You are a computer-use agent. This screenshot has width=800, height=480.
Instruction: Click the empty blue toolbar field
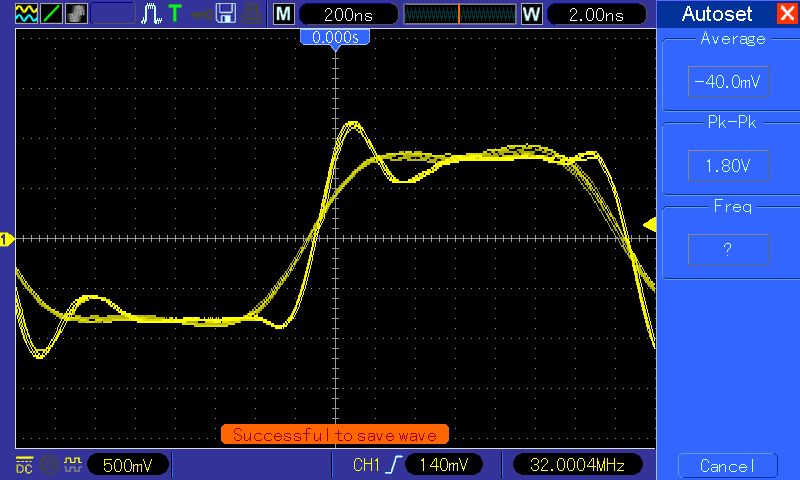[x=113, y=14]
